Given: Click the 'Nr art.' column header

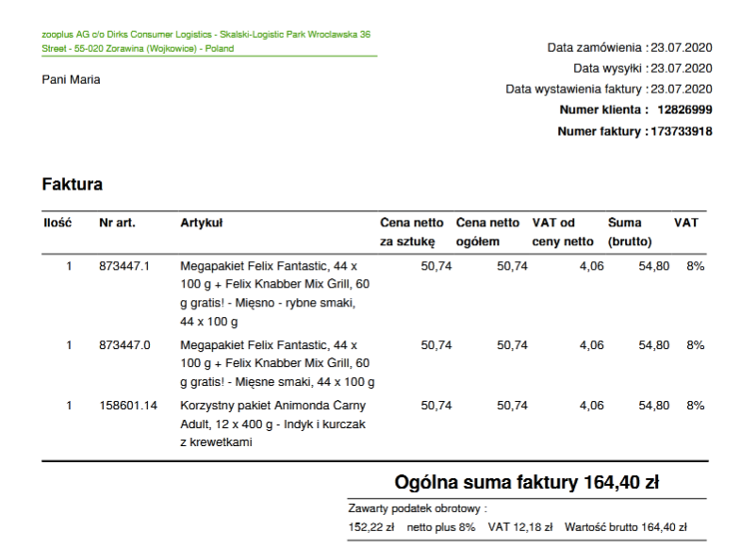Looking at the screenshot, I should pos(117,223).
